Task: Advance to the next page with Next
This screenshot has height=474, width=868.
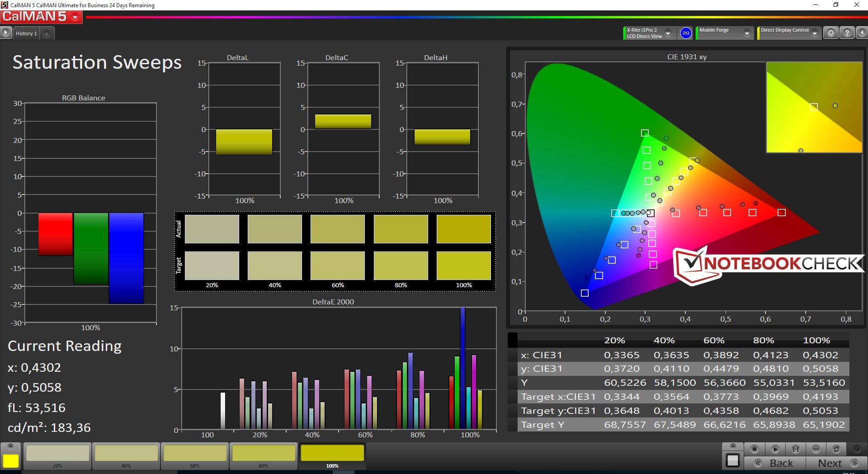Action: pyautogui.click(x=836, y=463)
